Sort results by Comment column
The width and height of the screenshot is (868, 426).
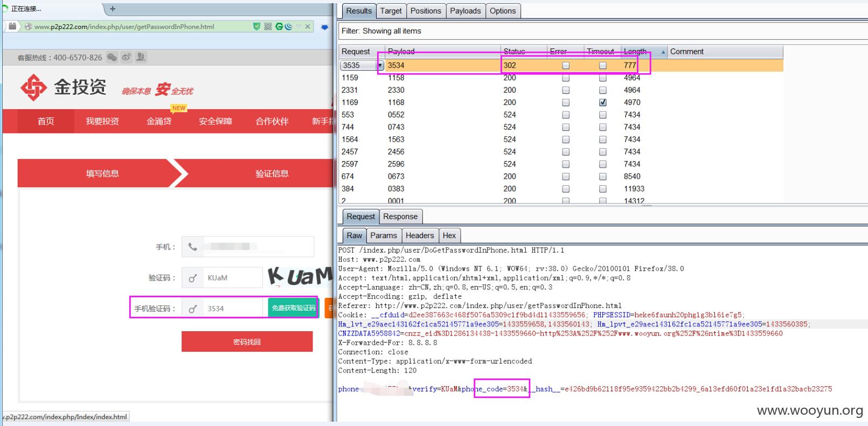[x=725, y=52]
